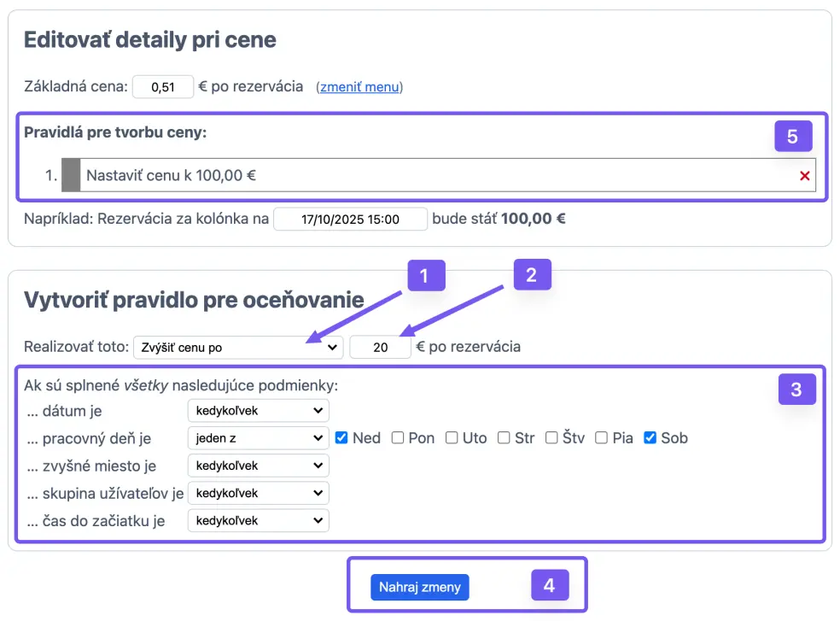Screen dimensions: 840x621
Task: Click the Základná cena input field
Action: pos(162,87)
